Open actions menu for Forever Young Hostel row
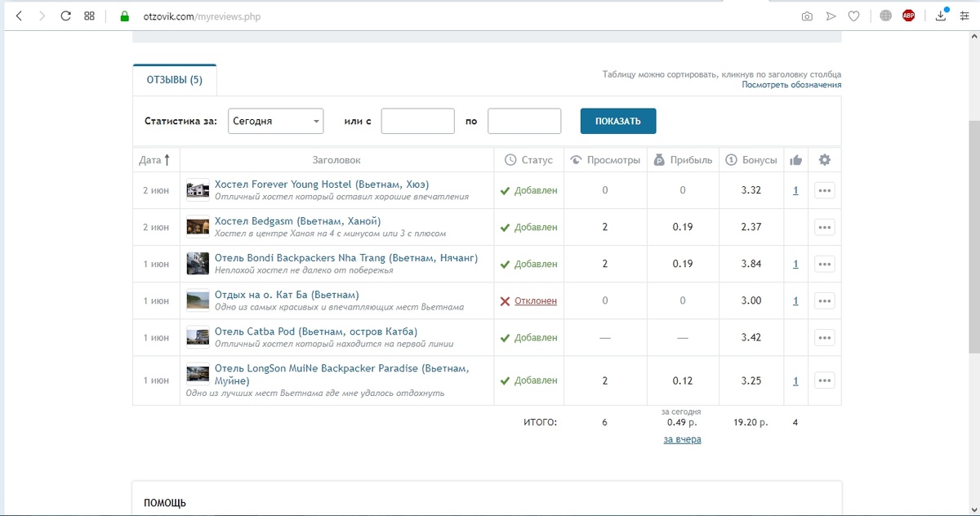Viewport: 980px width, 516px height. 824,190
